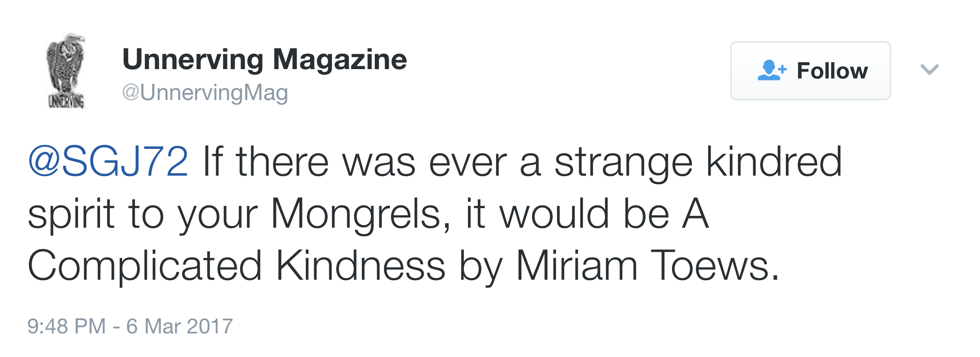Click the name Miriam Toews in tweet
Screen dimensions: 980x357
point(647,266)
